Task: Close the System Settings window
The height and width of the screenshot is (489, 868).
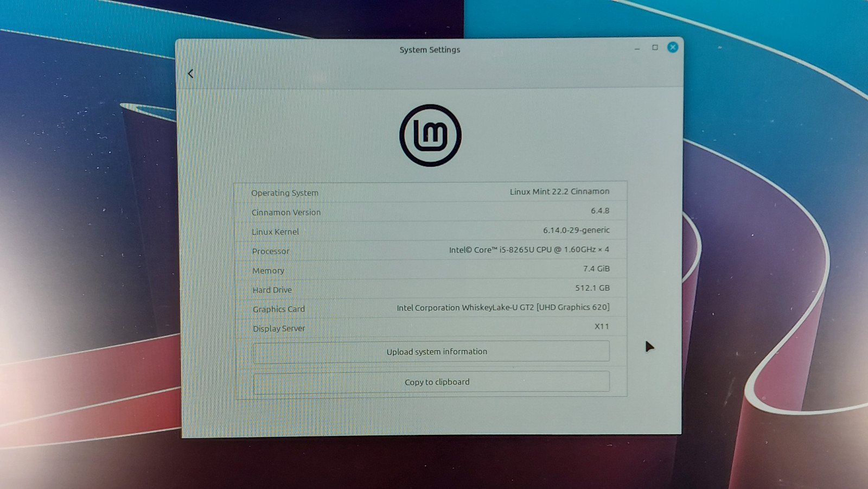Action: tap(673, 47)
